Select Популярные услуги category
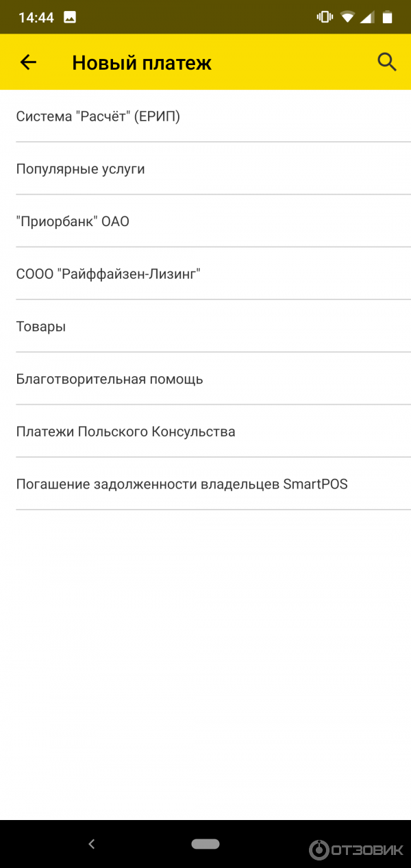Screen dimensions: 411x868 pyautogui.click(x=81, y=169)
